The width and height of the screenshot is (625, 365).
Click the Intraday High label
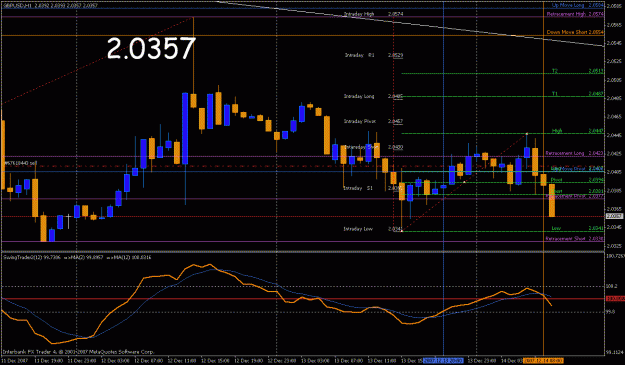point(359,14)
